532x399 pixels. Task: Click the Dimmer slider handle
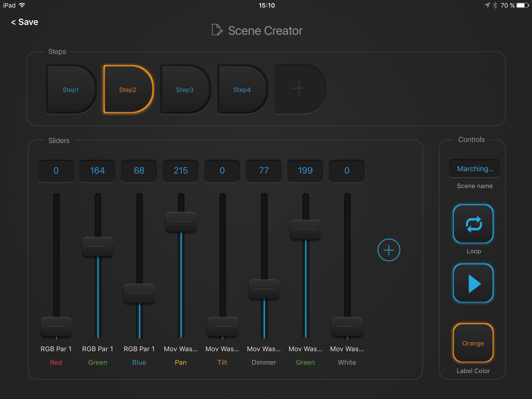[x=264, y=289]
